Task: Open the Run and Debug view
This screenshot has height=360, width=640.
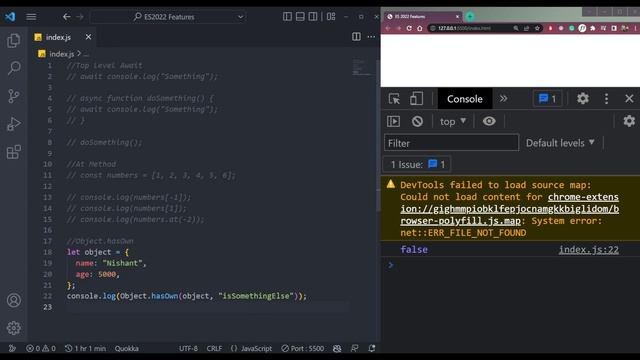Action: click(x=13, y=124)
